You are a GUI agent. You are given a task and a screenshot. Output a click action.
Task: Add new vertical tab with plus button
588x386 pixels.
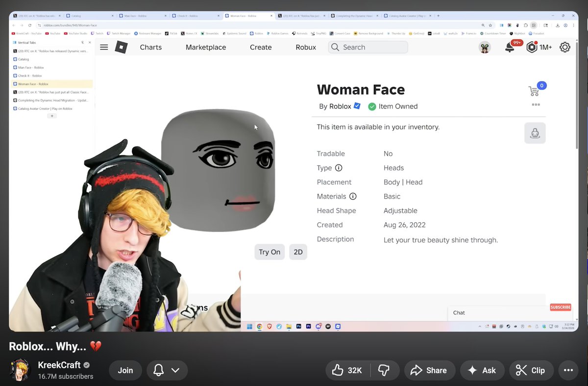pyautogui.click(x=52, y=116)
